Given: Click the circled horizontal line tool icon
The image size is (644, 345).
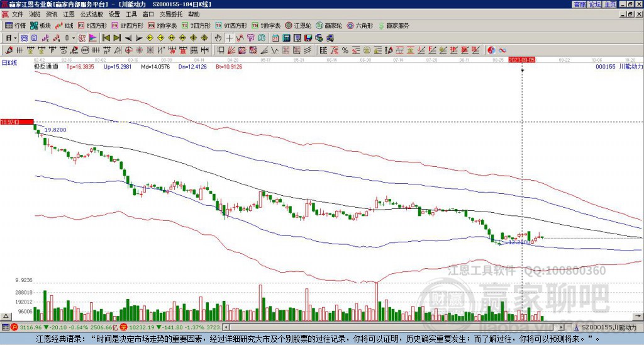Looking at the screenshot, I should pyautogui.click(x=85, y=50).
